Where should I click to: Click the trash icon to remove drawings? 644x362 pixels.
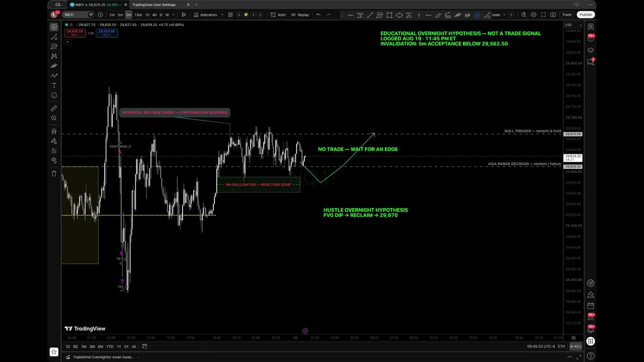click(x=54, y=173)
